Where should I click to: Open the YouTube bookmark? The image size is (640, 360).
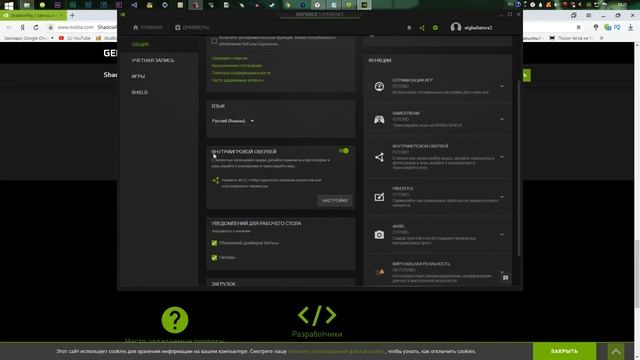pyautogui.click(x=74, y=38)
